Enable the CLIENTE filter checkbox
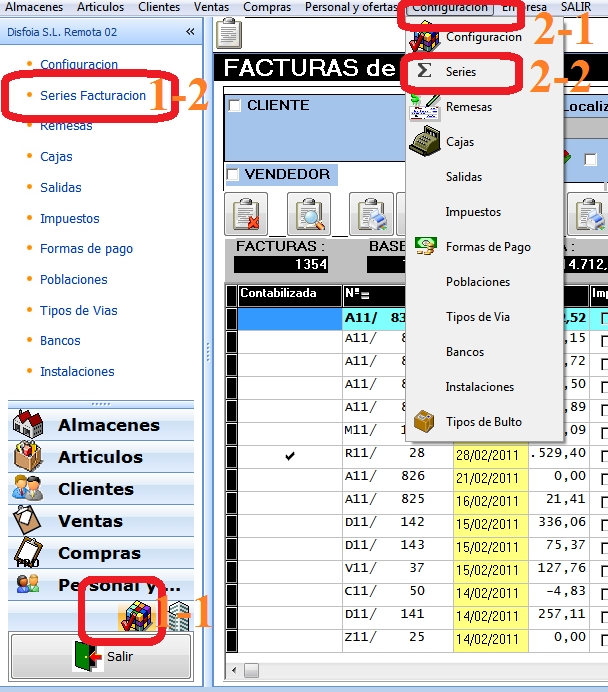This screenshot has width=608, height=692. (x=234, y=106)
